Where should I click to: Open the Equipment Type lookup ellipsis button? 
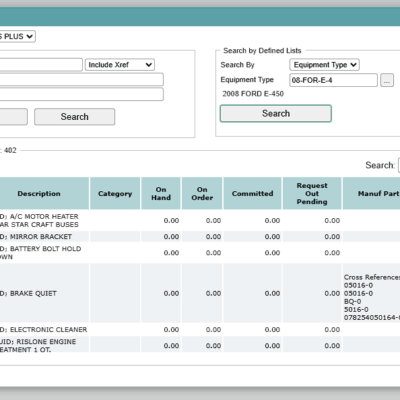pos(387,80)
